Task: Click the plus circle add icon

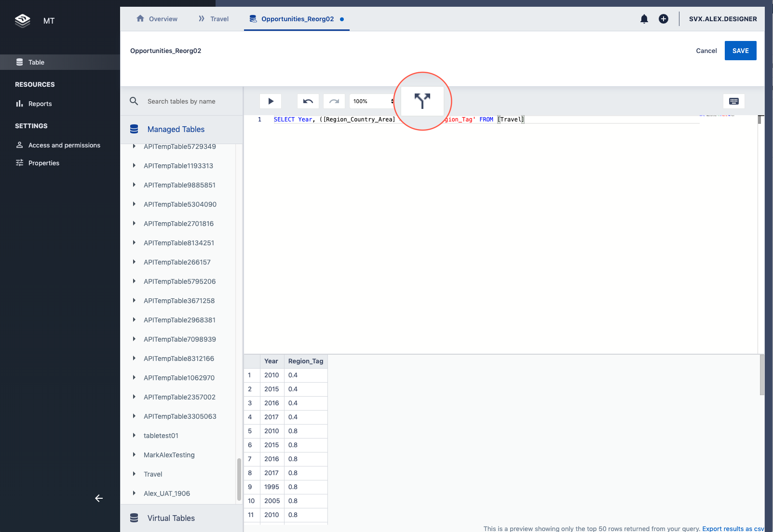Action: tap(664, 19)
